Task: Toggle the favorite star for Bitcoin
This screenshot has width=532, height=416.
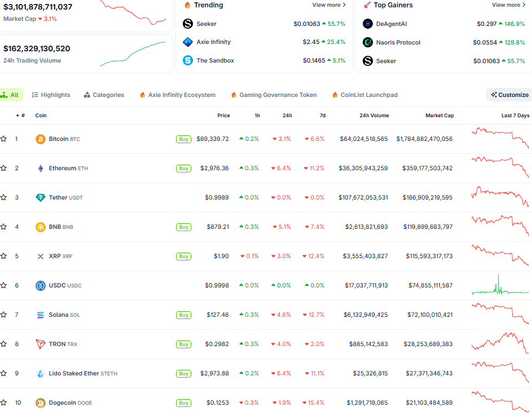Action: [4, 139]
